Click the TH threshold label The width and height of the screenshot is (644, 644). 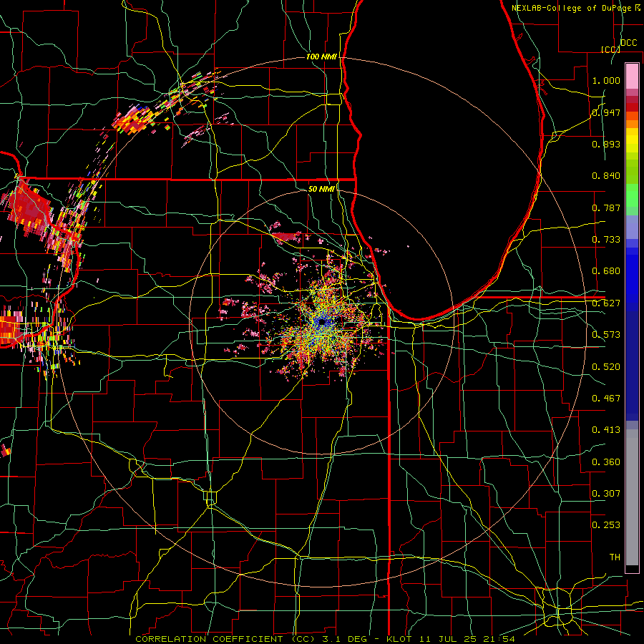coord(615,557)
